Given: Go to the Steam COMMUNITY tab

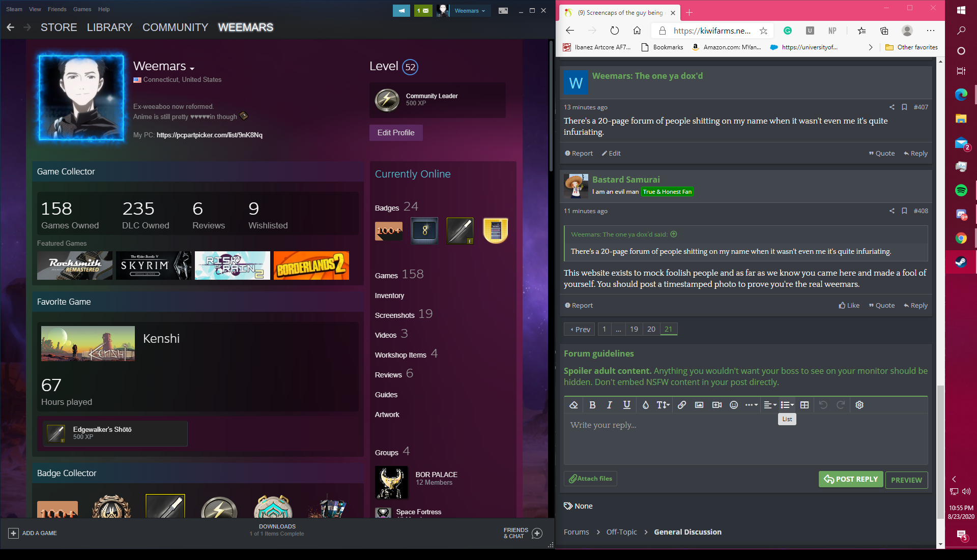Looking at the screenshot, I should tap(175, 27).
